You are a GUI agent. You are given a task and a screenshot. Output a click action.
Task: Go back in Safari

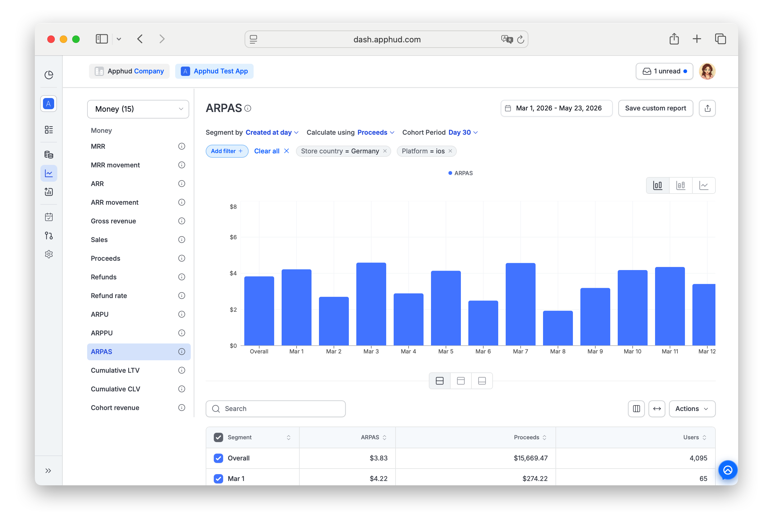click(x=140, y=39)
